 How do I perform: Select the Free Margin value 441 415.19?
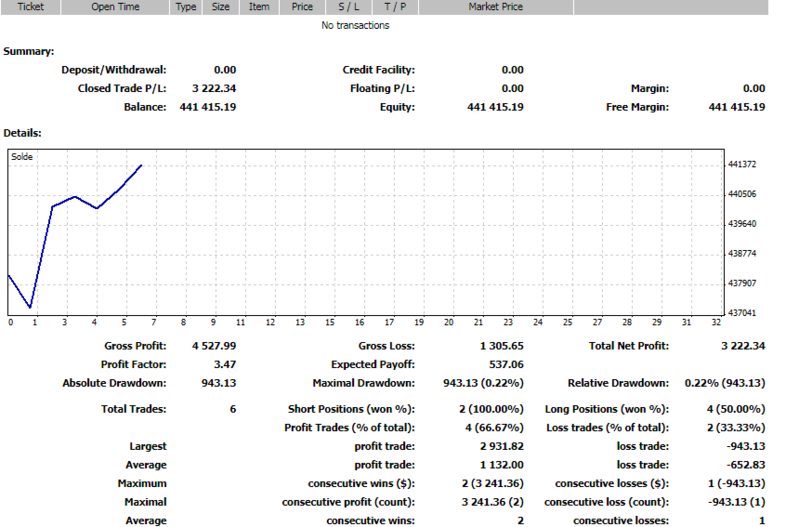click(737, 107)
